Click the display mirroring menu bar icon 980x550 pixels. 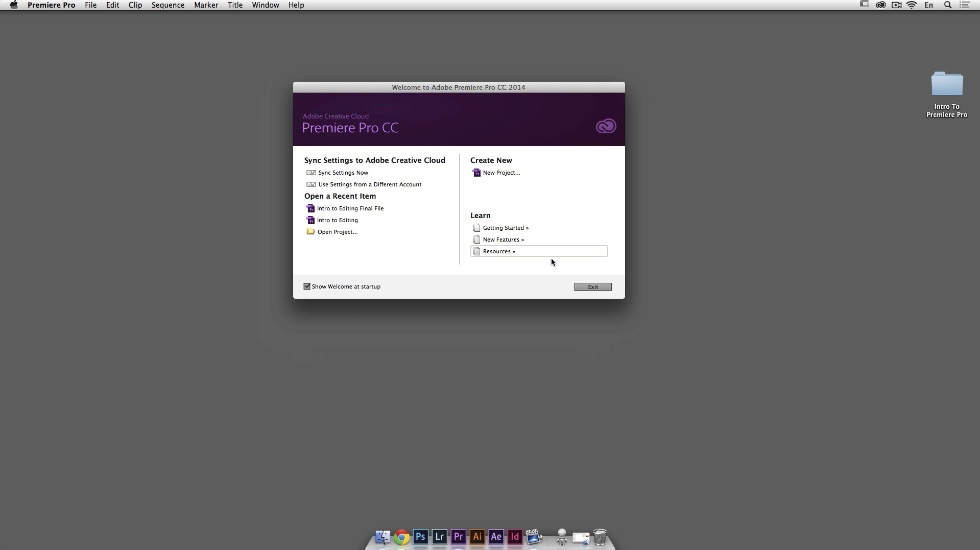coord(865,5)
